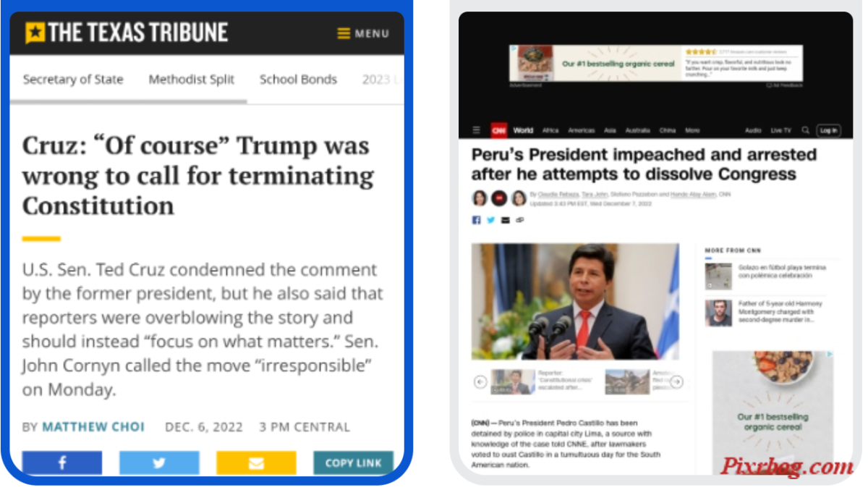Go to the School Bonds topic

(298, 80)
